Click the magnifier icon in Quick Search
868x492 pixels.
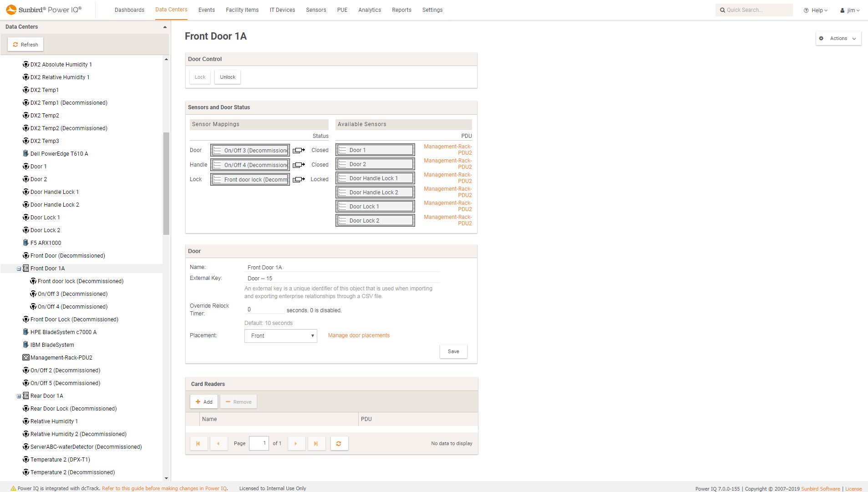click(723, 10)
